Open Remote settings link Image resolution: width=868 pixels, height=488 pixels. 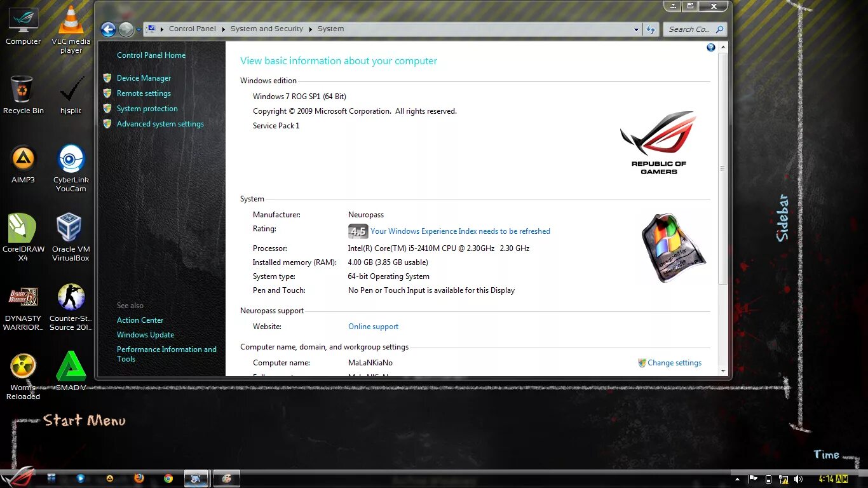coord(144,93)
